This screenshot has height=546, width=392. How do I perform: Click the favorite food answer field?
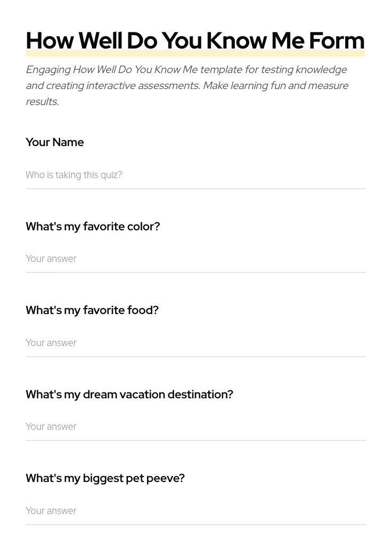click(196, 343)
